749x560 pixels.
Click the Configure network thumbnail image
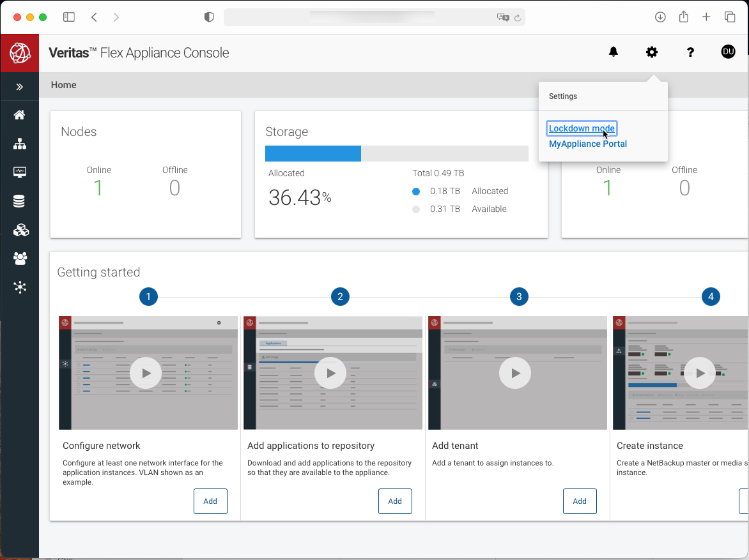148,373
